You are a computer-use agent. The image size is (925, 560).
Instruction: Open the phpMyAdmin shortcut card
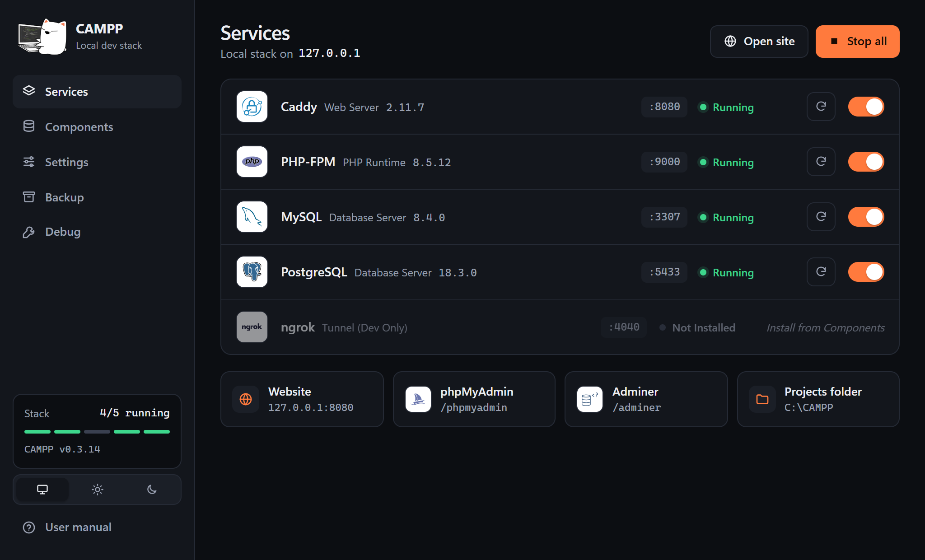[x=474, y=399]
